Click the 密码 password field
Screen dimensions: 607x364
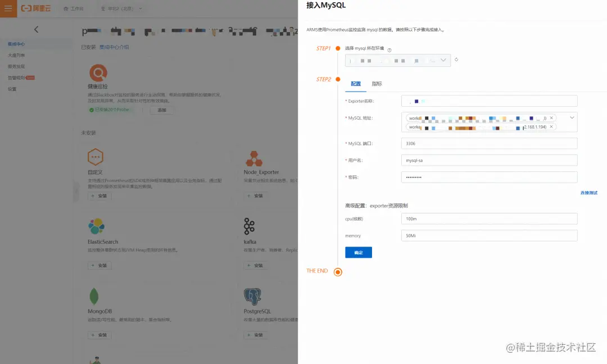pyautogui.click(x=490, y=177)
